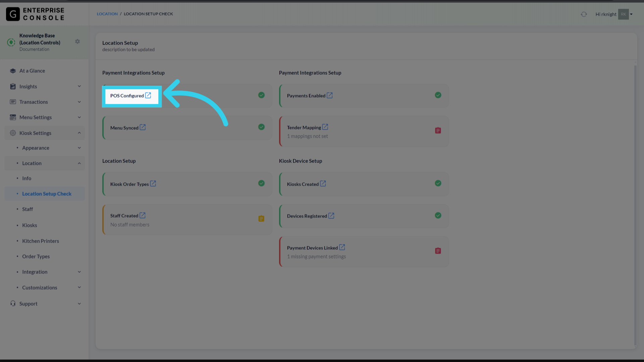Click the green check on Kiosk Order Types
Screen dimensions: 644x362
click(262, 183)
